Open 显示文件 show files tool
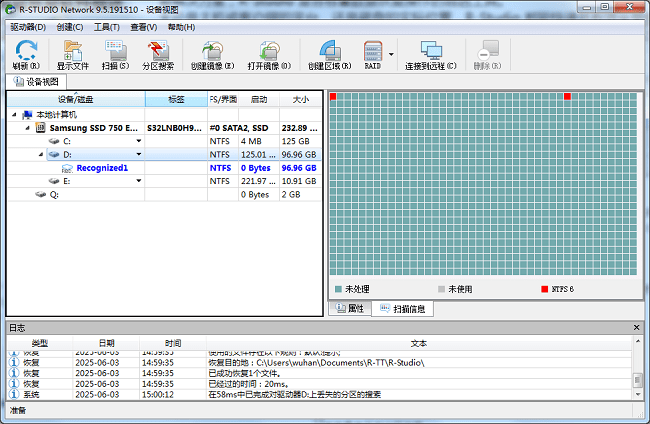The height and width of the screenshot is (424, 650). (x=73, y=54)
